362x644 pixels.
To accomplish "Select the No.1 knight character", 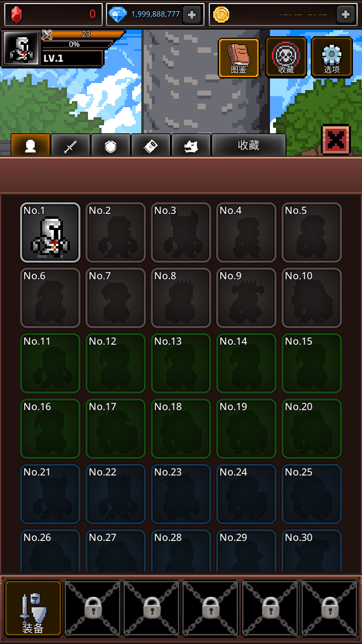I will pyautogui.click(x=50, y=232).
